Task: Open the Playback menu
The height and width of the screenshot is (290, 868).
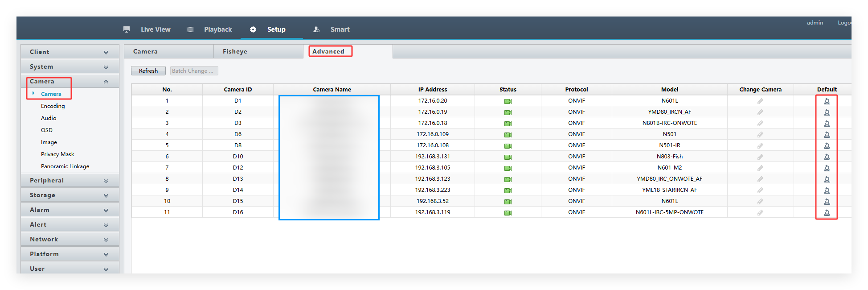Action: click(x=218, y=29)
